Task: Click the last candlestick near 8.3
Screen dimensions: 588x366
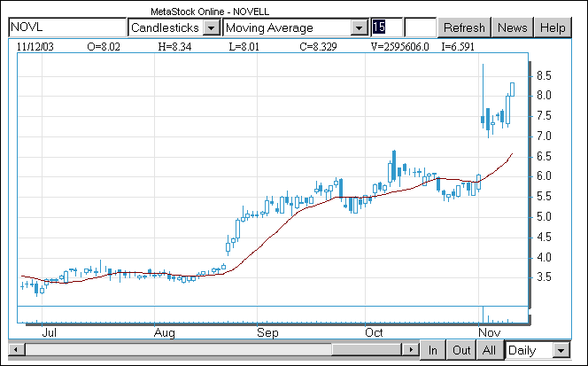Action: [x=512, y=90]
